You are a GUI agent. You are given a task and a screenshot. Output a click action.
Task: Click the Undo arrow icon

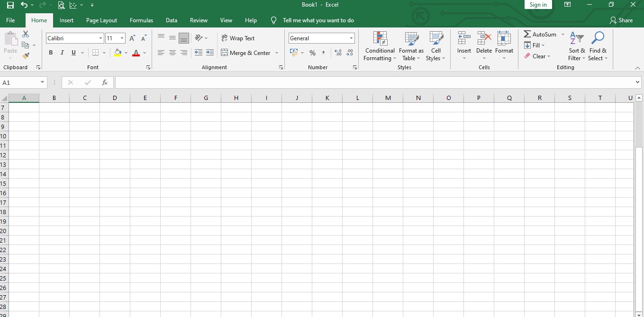[x=24, y=5]
